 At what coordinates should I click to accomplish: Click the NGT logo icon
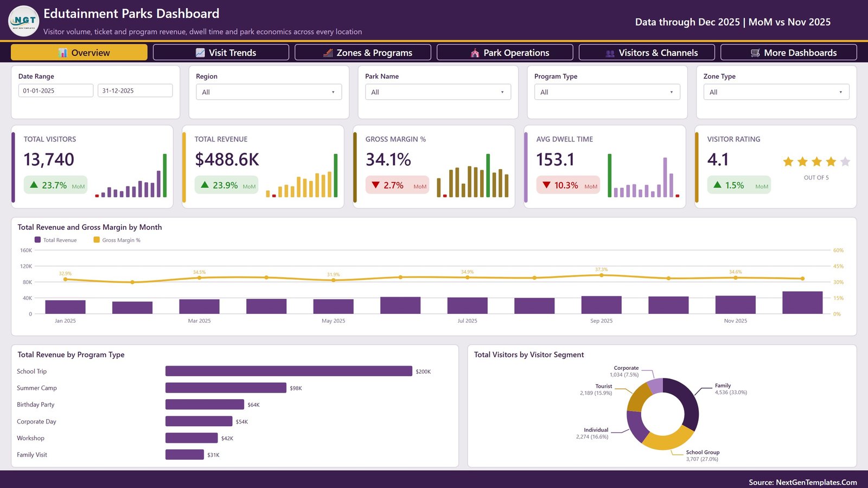[x=24, y=21]
